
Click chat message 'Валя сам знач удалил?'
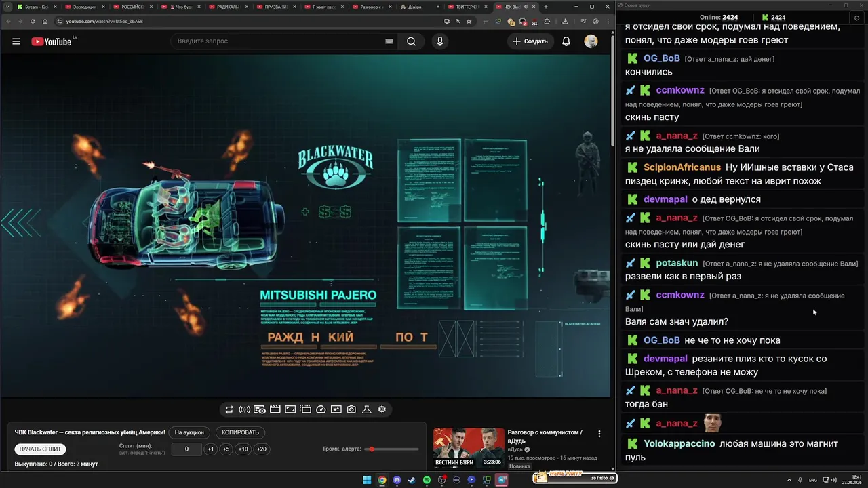click(x=677, y=321)
